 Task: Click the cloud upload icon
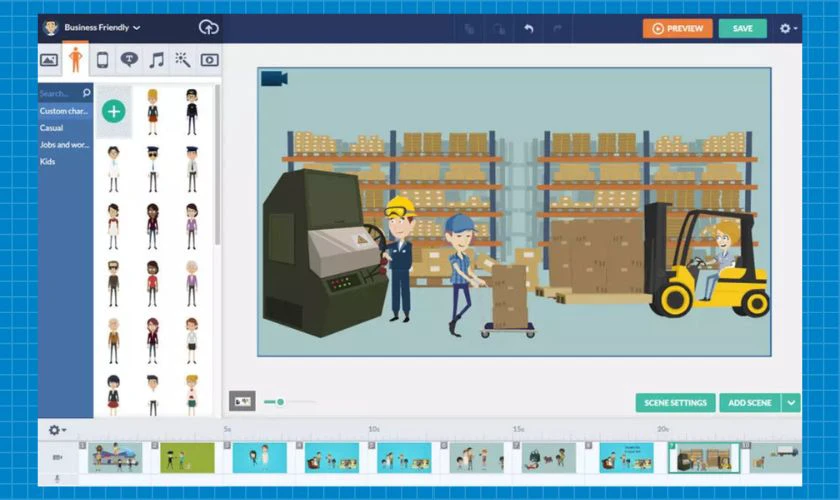pyautogui.click(x=208, y=27)
